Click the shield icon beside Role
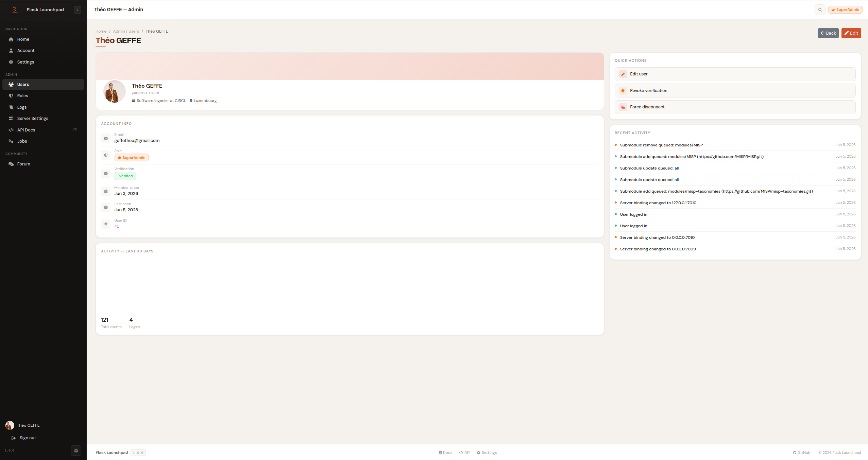The height and width of the screenshot is (460, 868). click(x=106, y=155)
